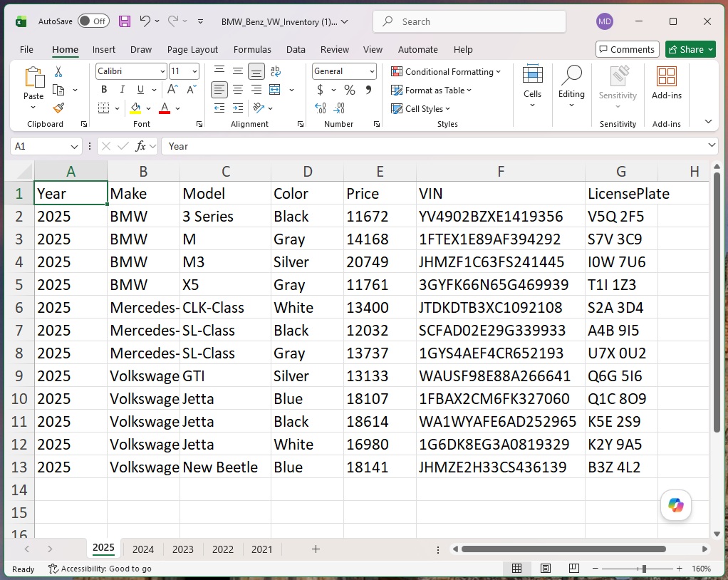Copy the selection with the Copy icon
The width and height of the screenshot is (728, 580).
click(x=58, y=90)
